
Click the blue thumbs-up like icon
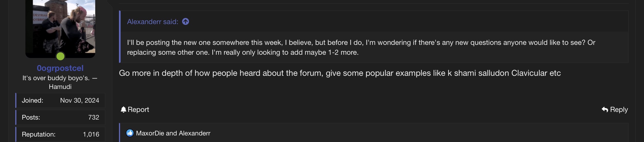[x=130, y=133]
